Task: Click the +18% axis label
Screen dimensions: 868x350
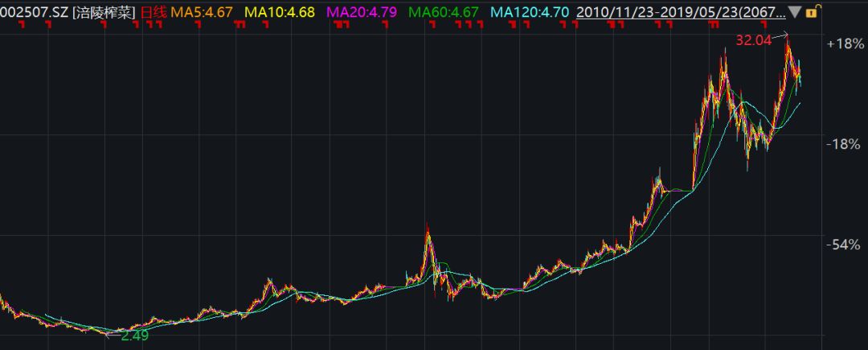Action: (844, 44)
